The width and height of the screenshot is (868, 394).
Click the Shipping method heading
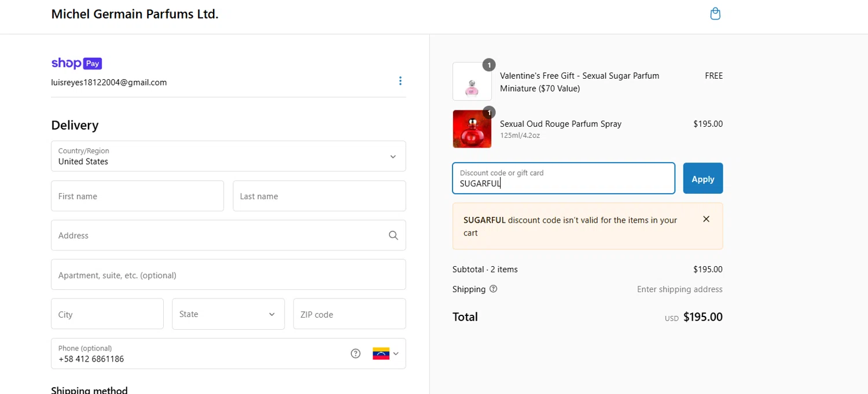point(89,390)
